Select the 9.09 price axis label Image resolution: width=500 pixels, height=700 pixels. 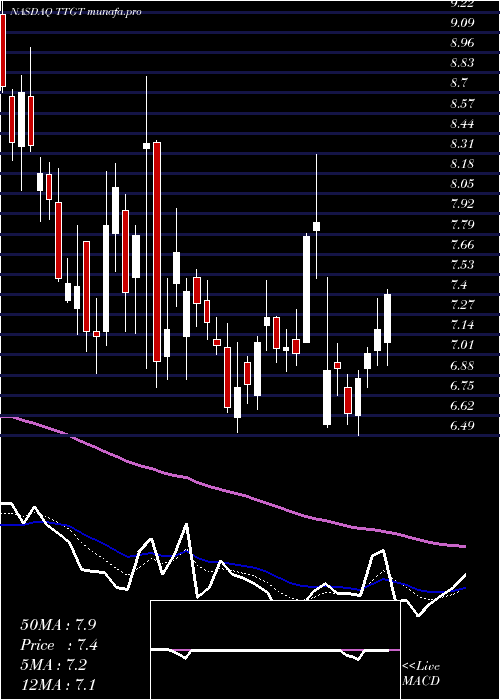tap(462, 22)
